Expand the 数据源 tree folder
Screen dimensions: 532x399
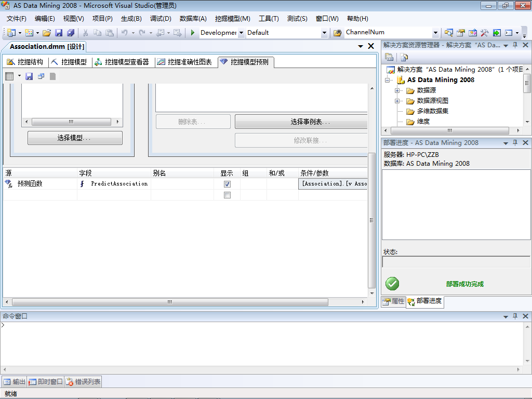pyautogui.click(x=397, y=90)
